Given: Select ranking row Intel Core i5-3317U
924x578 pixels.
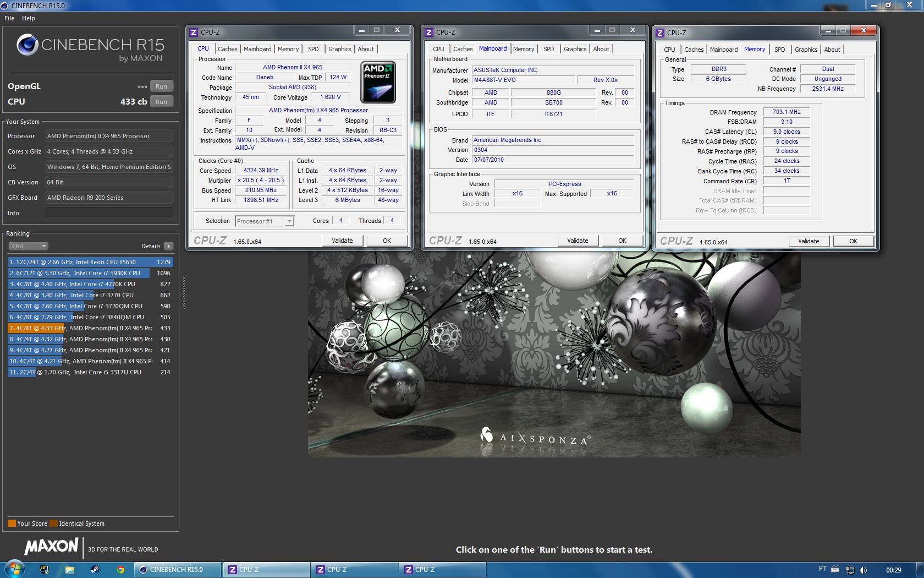Looking at the screenshot, I should click(90, 372).
